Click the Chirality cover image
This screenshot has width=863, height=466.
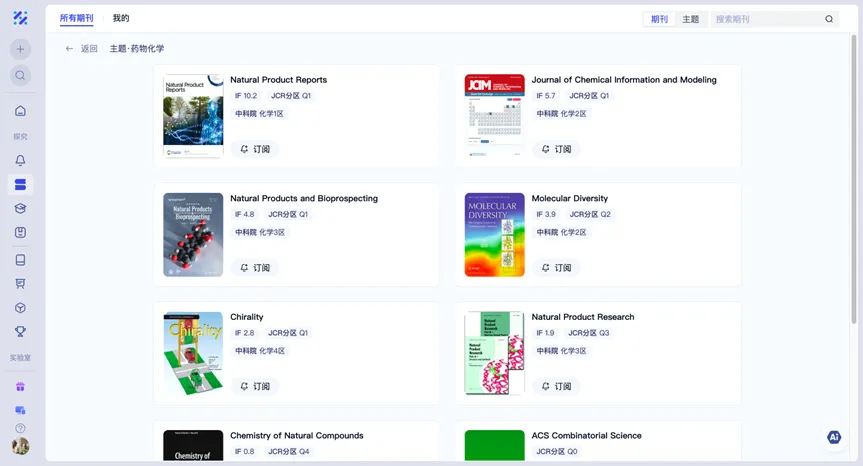[193, 354]
